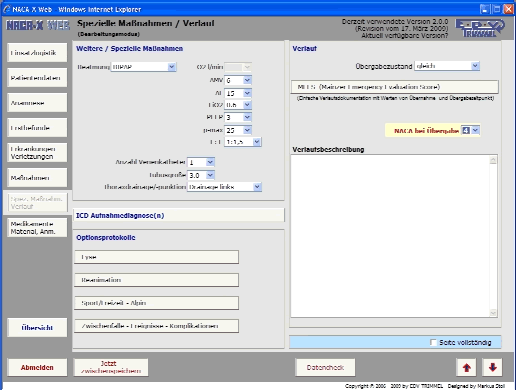516x390 pixels.
Task: Open the NACA bei Übergabe dropdown
Action: pos(470,130)
